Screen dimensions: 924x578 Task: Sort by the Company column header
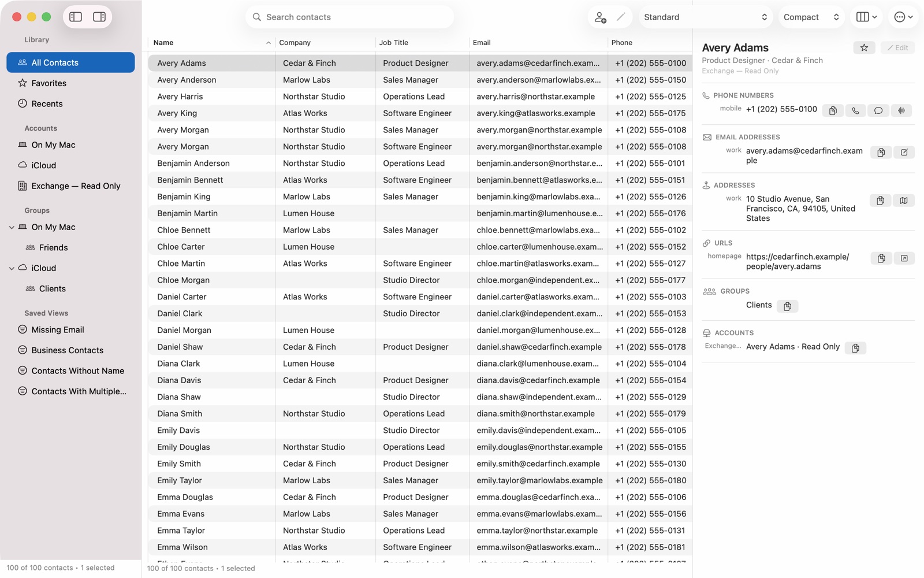click(x=325, y=43)
